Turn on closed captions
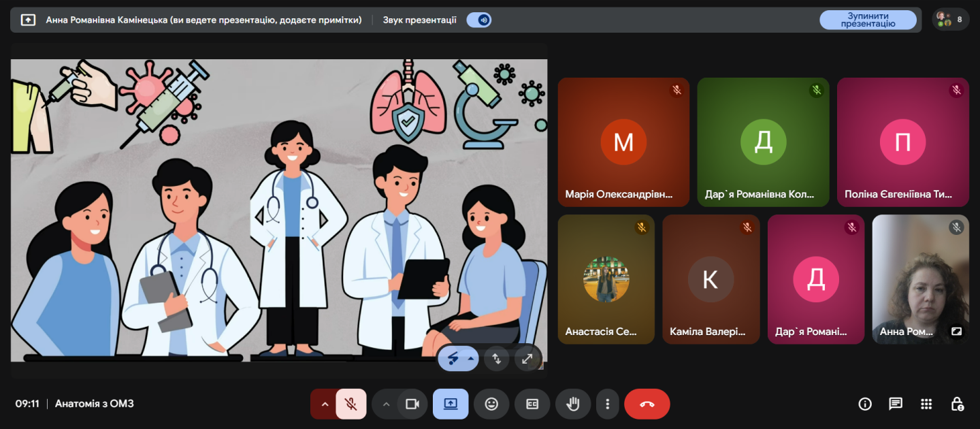Viewport: 980px width, 429px height. [x=532, y=404]
